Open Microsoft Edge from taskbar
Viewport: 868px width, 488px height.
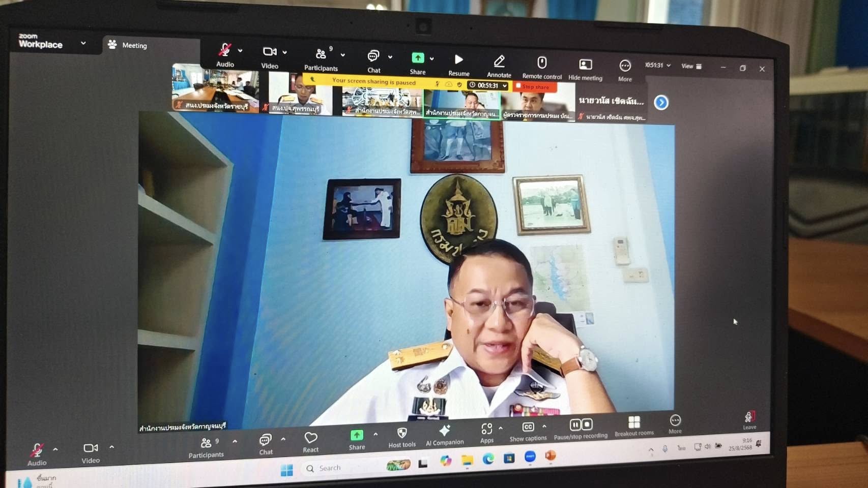pyautogui.click(x=488, y=459)
